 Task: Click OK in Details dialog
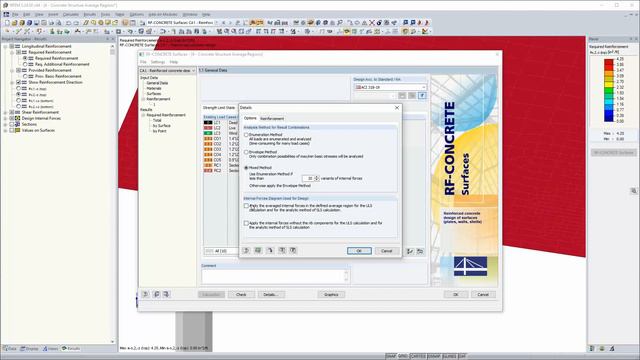point(359,251)
